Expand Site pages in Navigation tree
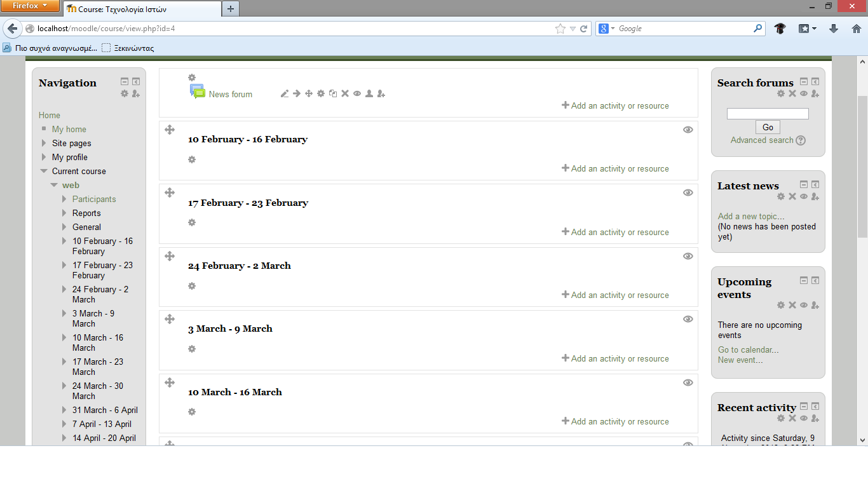Screen dimensions: 868x488 pyautogui.click(x=44, y=143)
